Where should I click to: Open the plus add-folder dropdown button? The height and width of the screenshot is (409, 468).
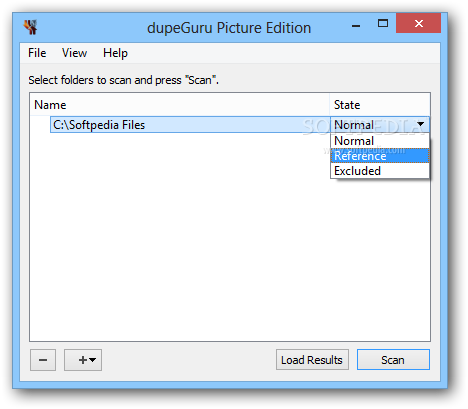click(83, 360)
